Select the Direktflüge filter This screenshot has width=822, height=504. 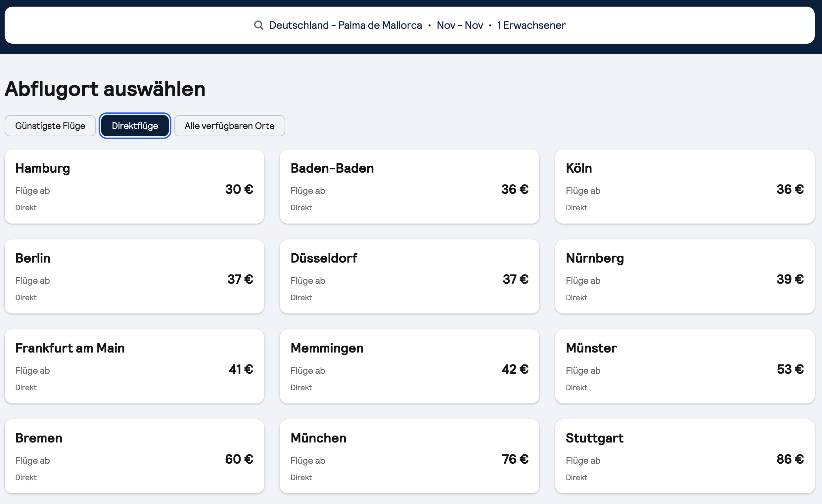tap(135, 126)
